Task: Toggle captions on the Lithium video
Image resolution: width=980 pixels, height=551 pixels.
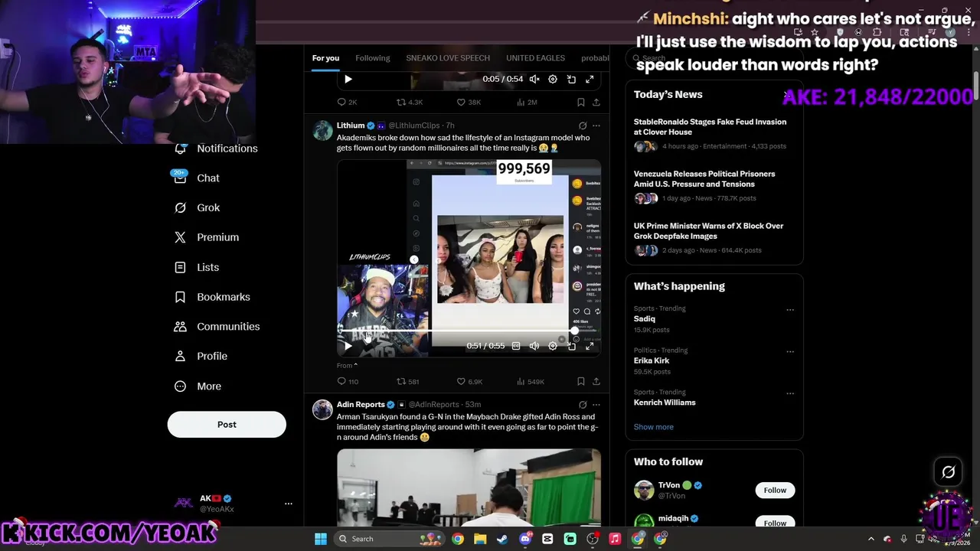Action: [x=516, y=346]
